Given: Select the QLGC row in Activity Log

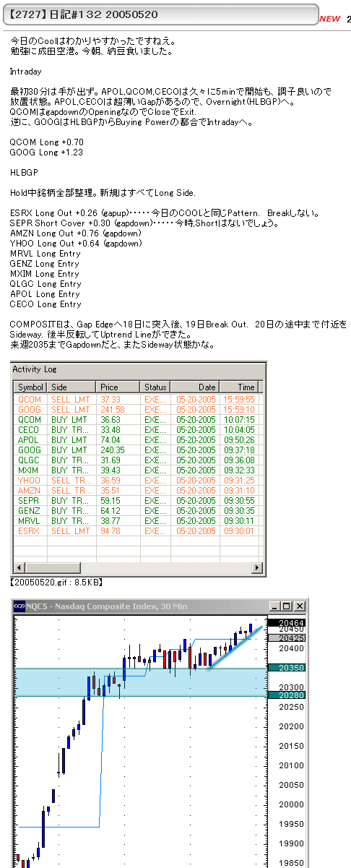Looking at the screenshot, I should pos(139,460).
